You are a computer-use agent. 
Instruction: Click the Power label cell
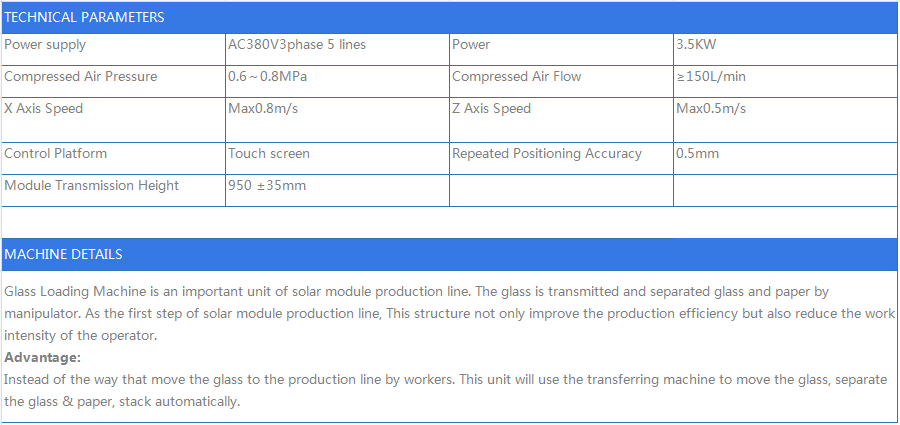click(x=561, y=49)
